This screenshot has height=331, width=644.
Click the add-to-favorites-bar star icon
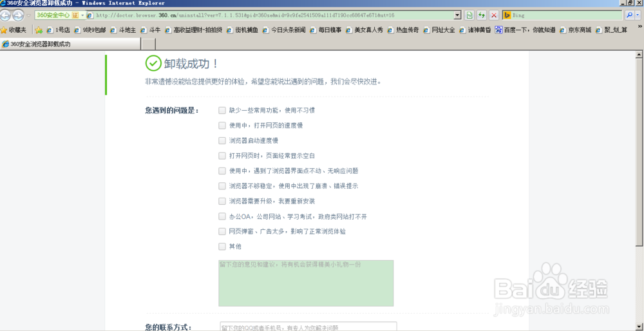coord(39,30)
